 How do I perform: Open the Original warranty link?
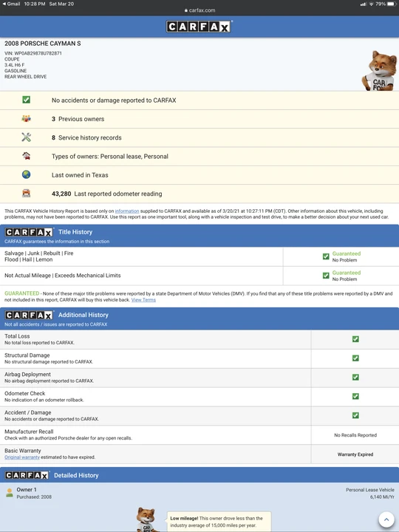22,457
